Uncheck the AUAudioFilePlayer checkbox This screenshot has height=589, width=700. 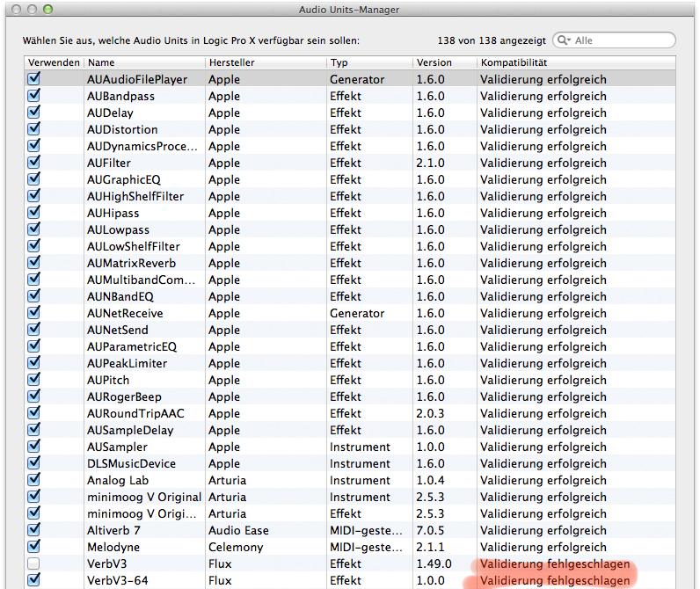[x=34, y=79]
